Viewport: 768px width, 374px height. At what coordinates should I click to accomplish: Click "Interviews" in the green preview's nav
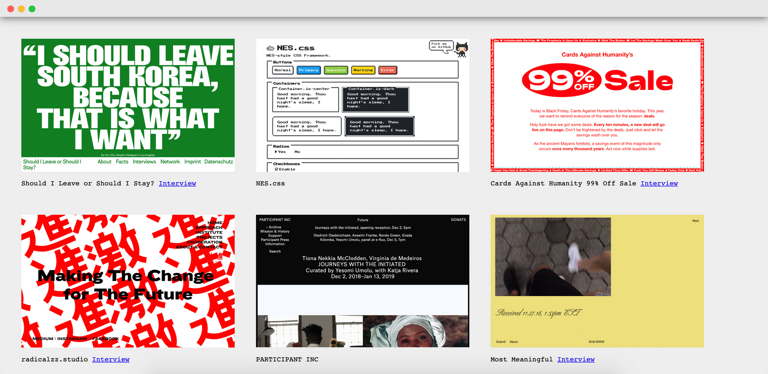(x=144, y=162)
